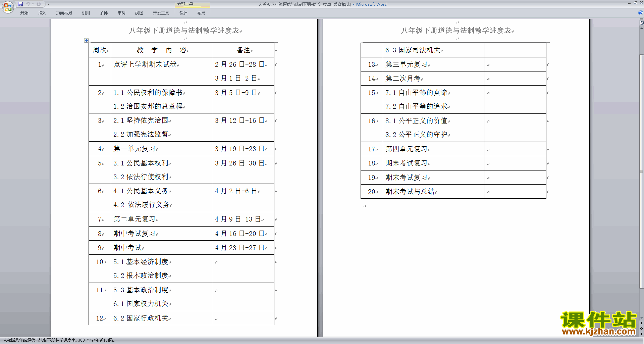Switch to the 视图 tab
644x344 pixels.
pyautogui.click(x=139, y=13)
